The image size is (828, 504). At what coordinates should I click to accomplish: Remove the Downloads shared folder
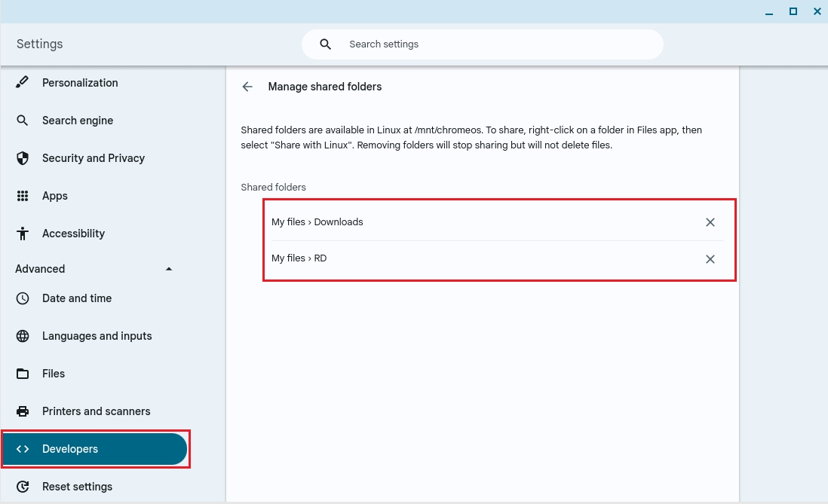[710, 222]
